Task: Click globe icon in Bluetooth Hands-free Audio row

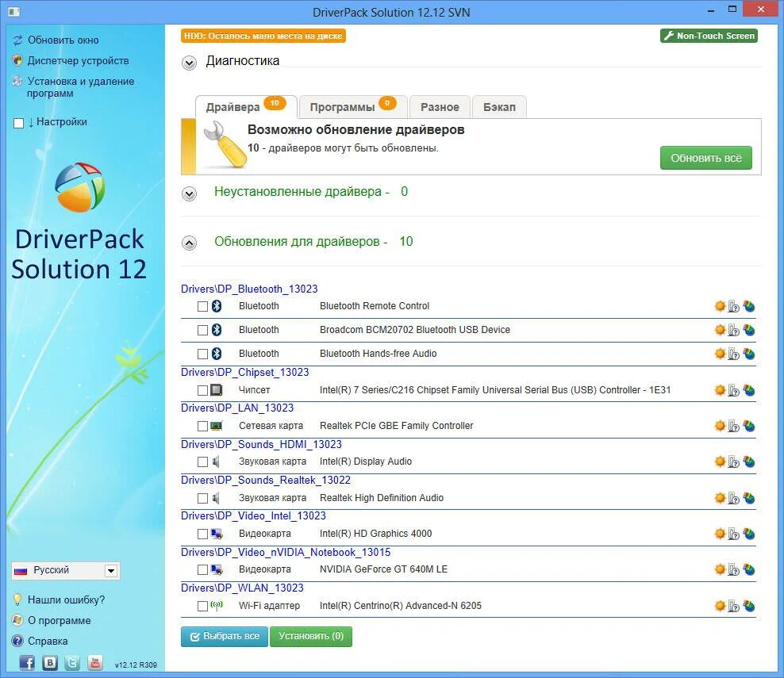Action: pyautogui.click(x=748, y=354)
